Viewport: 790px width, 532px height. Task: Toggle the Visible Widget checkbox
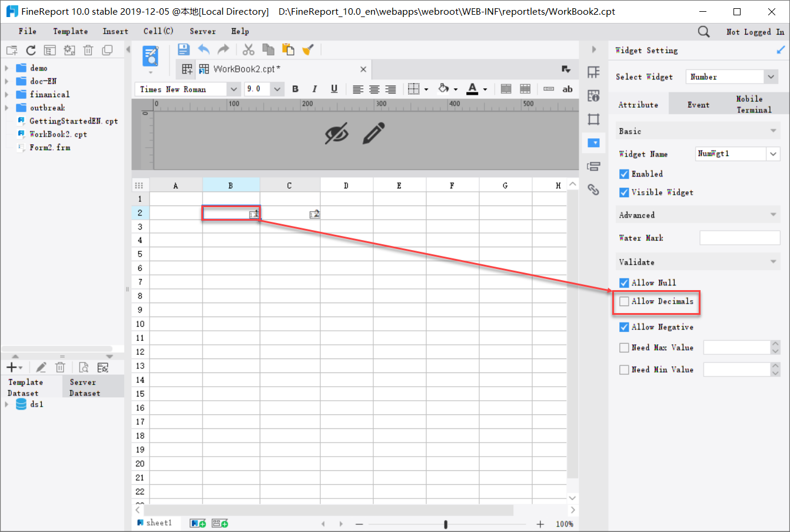pos(624,192)
